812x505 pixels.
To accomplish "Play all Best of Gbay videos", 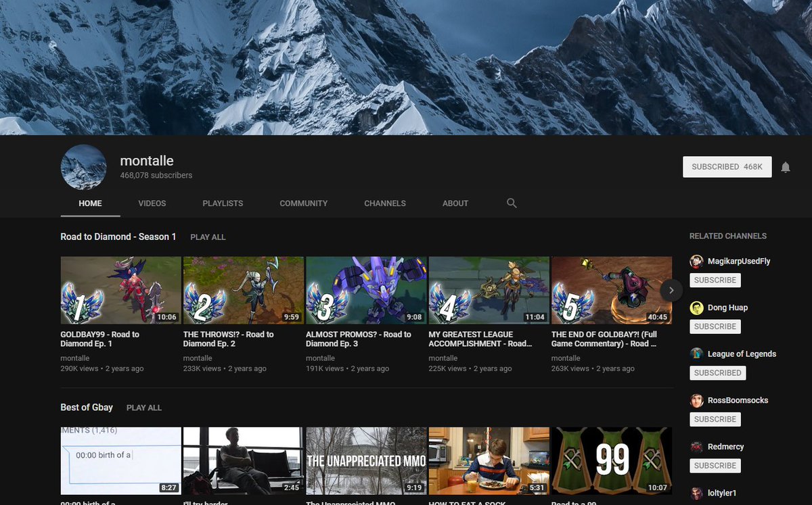I will 144,408.
